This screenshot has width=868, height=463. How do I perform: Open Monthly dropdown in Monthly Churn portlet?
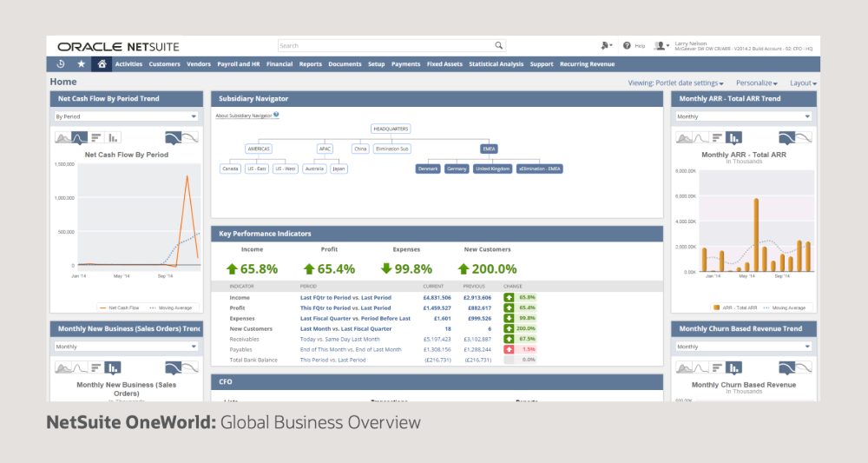[x=744, y=347]
